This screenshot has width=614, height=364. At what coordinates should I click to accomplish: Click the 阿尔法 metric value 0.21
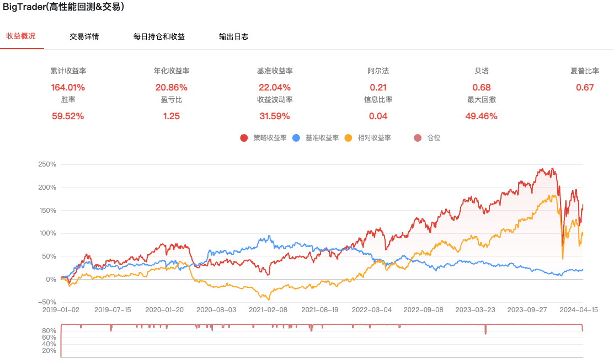pos(378,87)
